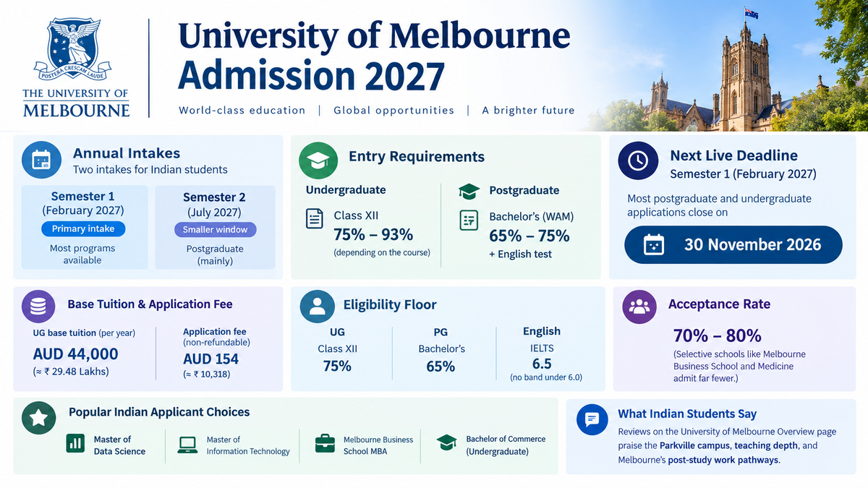Viewport: 868px width, 488px height.
Task: Click the Class XII document icon
Action: pyautogui.click(x=315, y=219)
